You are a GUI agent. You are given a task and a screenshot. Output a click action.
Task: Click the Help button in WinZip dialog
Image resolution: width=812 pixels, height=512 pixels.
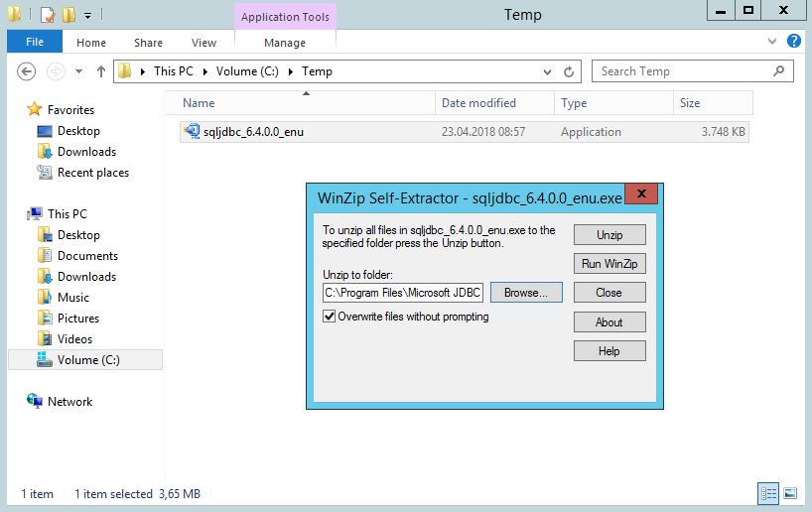609,351
